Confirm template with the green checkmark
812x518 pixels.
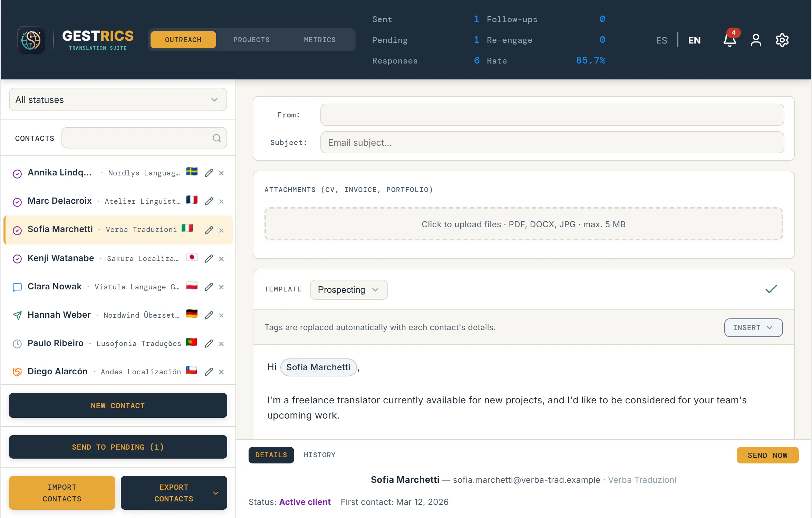(x=771, y=289)
